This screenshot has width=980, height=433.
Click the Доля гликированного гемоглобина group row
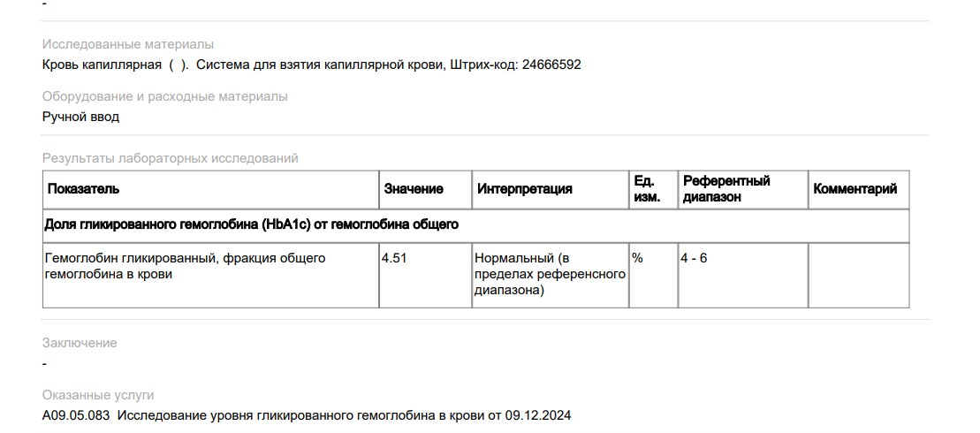476,225
